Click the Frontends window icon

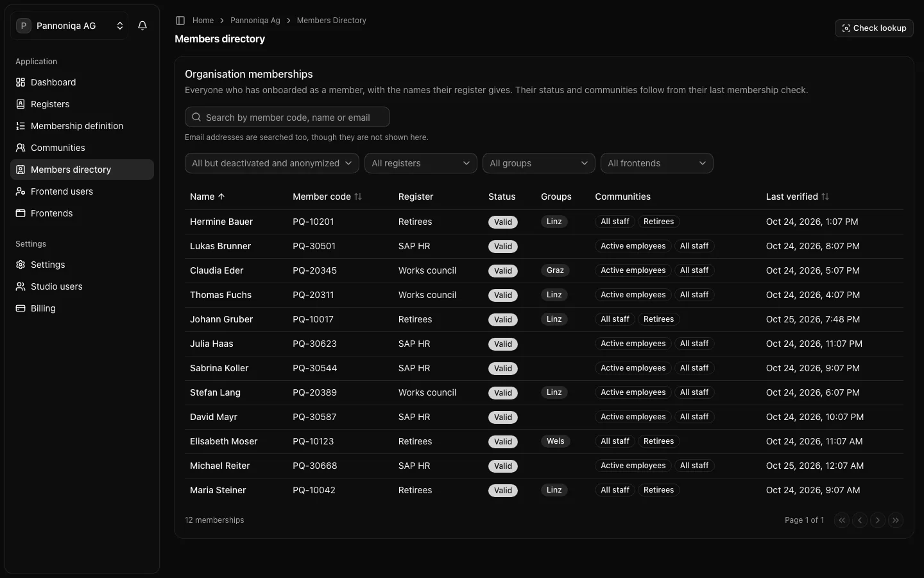(21, 213)
